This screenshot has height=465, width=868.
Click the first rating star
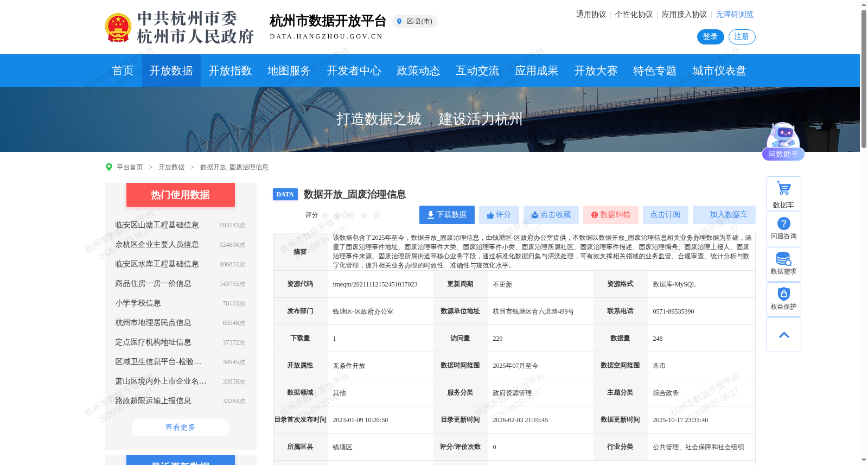click(x=325, y=215)
